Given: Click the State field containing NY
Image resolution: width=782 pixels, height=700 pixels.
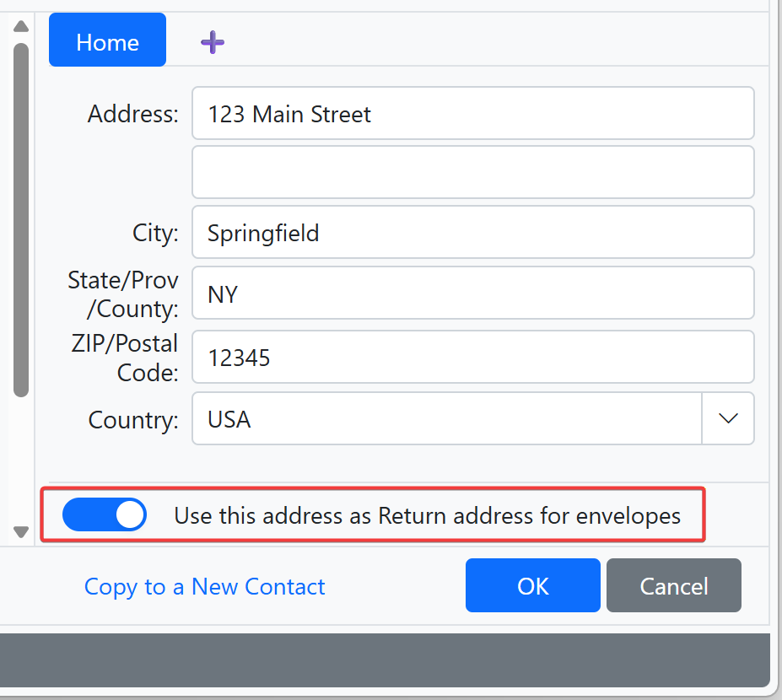Looking at the screenshot, I should coord(472,293).
